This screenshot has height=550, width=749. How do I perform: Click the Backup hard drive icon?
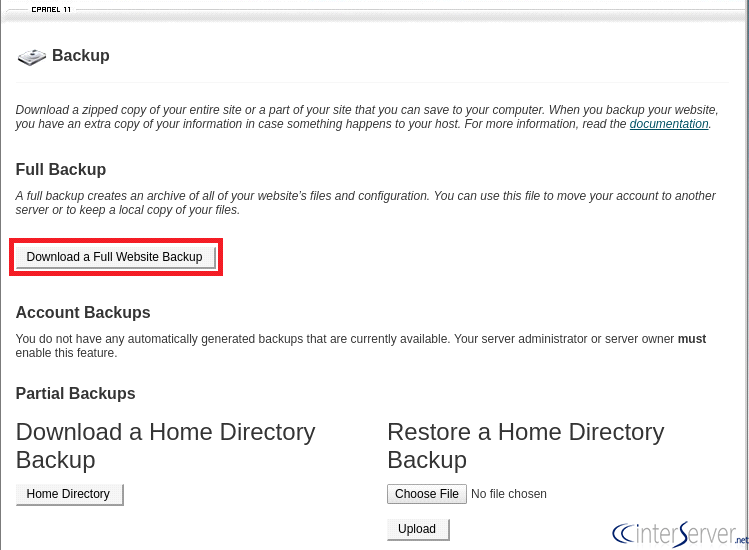(32, 57)
